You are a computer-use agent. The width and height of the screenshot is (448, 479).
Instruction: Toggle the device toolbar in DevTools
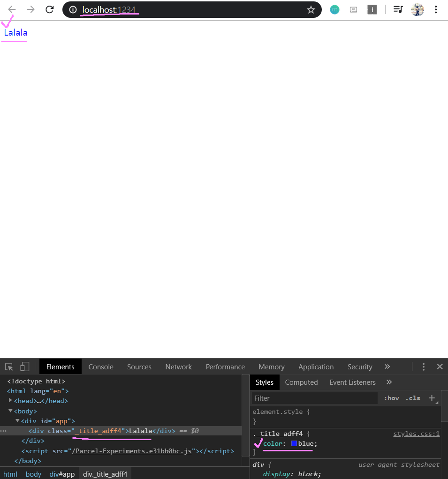click(25, 367)
